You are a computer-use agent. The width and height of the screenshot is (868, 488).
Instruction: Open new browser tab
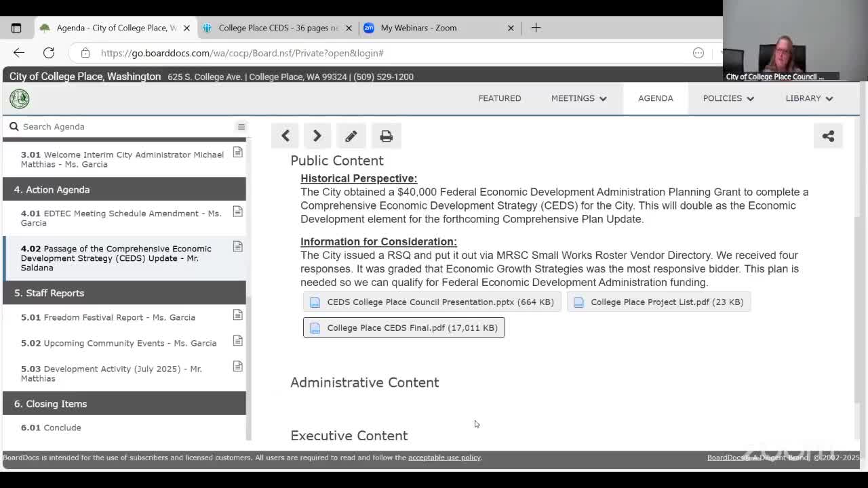[536, 28]
